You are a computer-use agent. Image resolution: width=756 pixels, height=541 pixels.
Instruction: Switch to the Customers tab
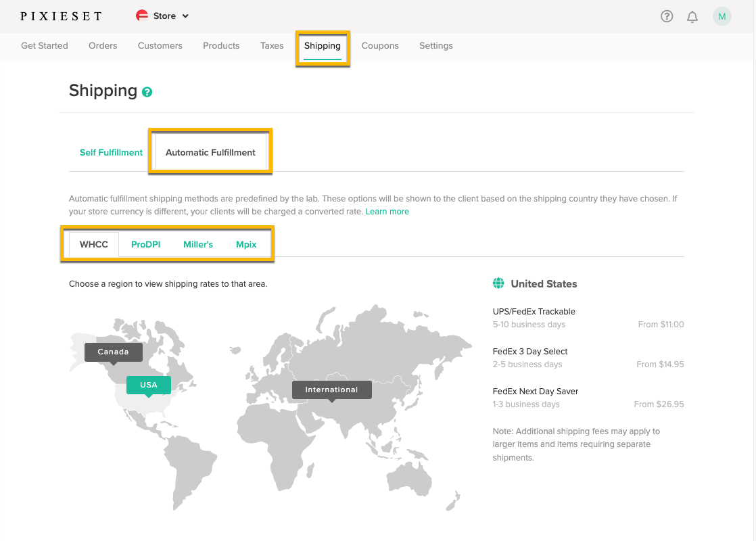(160, 46)
